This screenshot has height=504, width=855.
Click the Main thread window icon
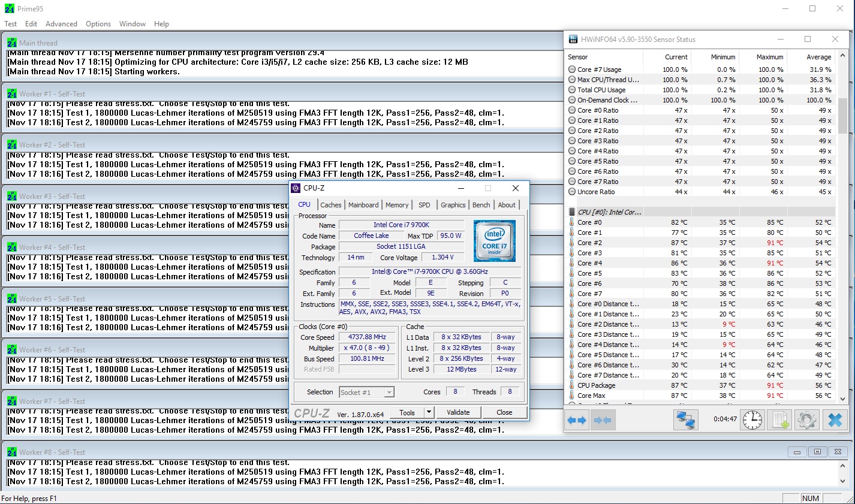coord(12,43)
